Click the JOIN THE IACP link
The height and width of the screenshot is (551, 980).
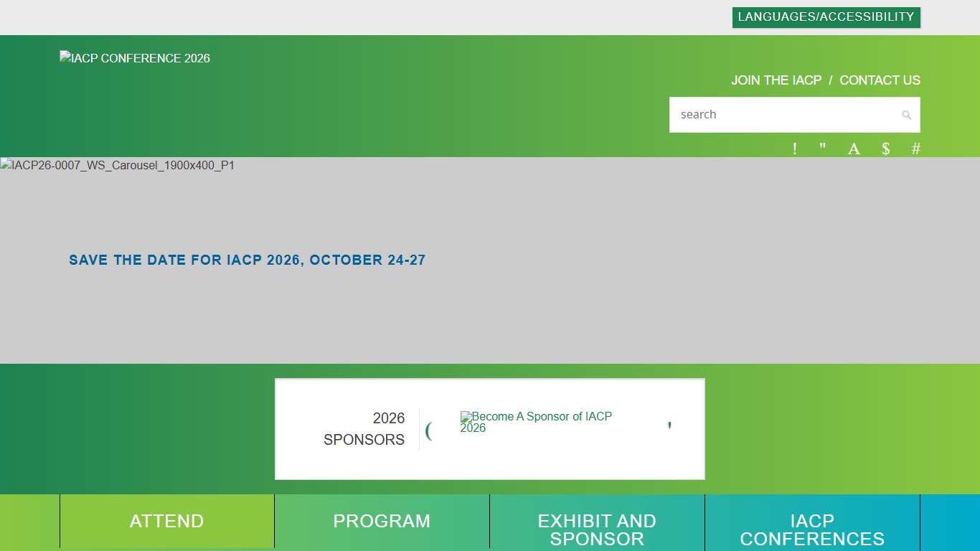point(776,80)
